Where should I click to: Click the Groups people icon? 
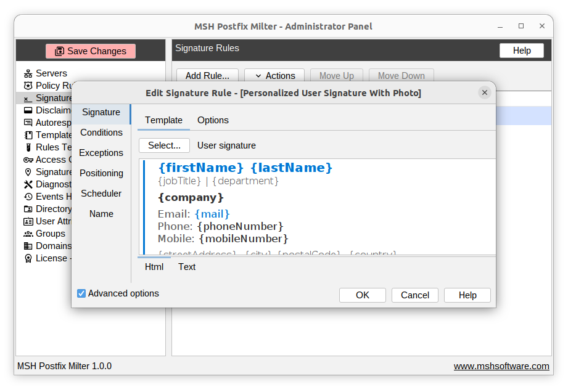click(x=28, y=234)
